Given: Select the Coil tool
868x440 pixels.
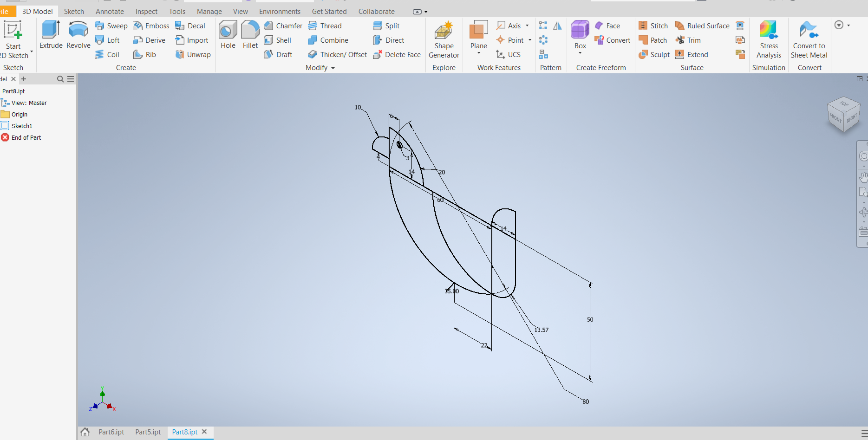Looking at the screenshot, I should 108,55.
